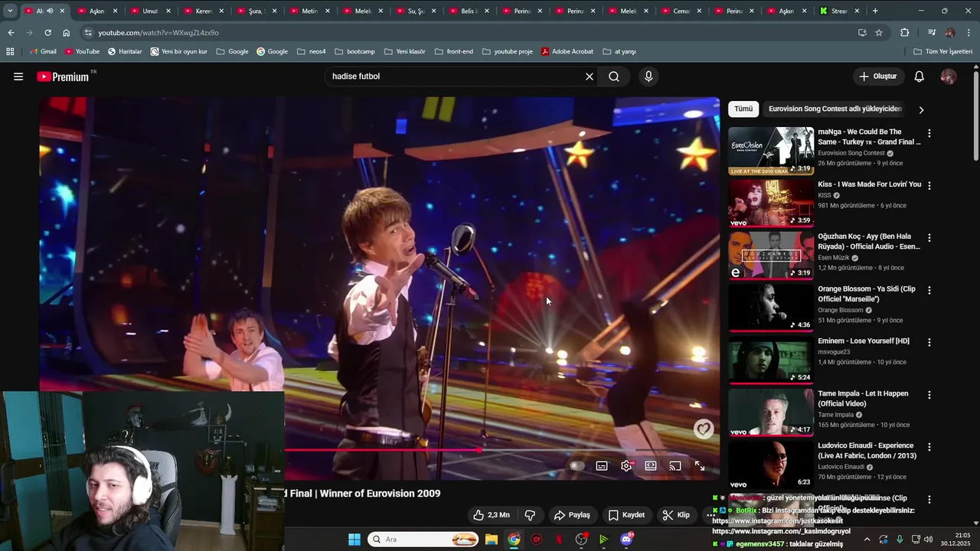Start voice search with microphone icon

pos(648,77)
